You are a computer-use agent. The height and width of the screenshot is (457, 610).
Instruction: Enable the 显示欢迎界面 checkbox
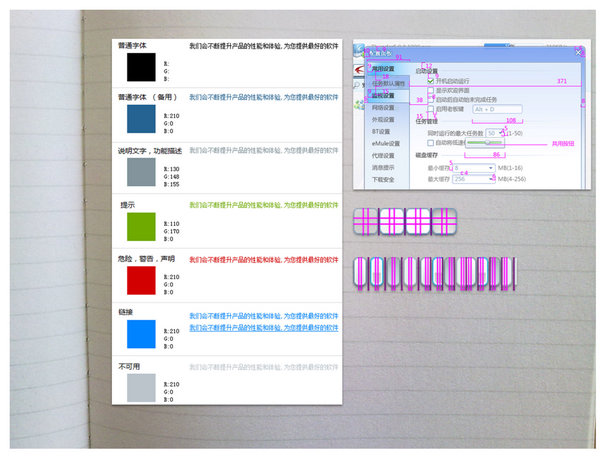point(431,90)
